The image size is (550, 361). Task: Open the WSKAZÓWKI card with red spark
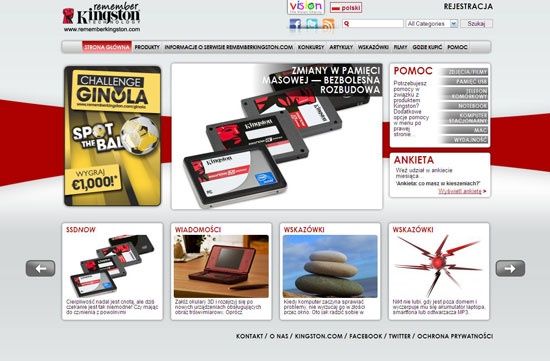coord(439,267)
